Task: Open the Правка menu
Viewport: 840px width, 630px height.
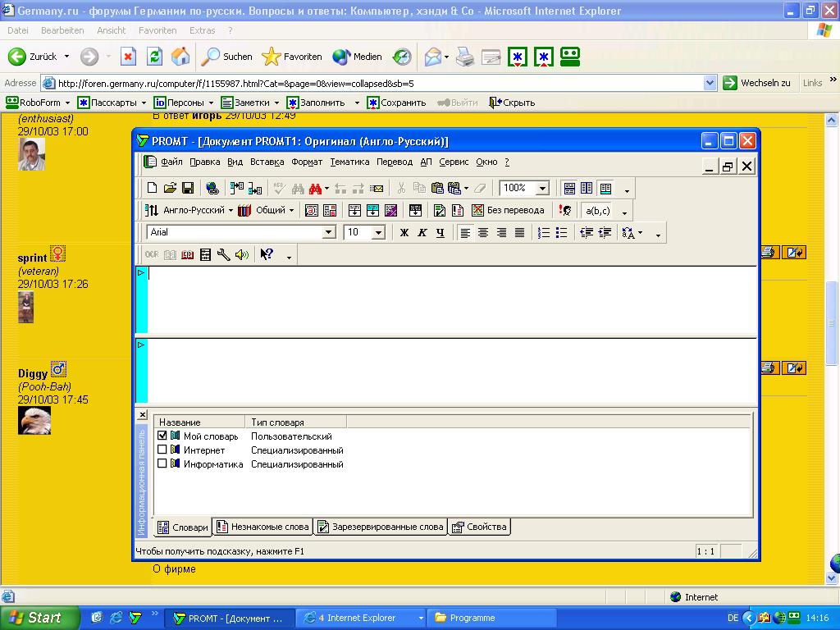Action: (x=204, y=162)
